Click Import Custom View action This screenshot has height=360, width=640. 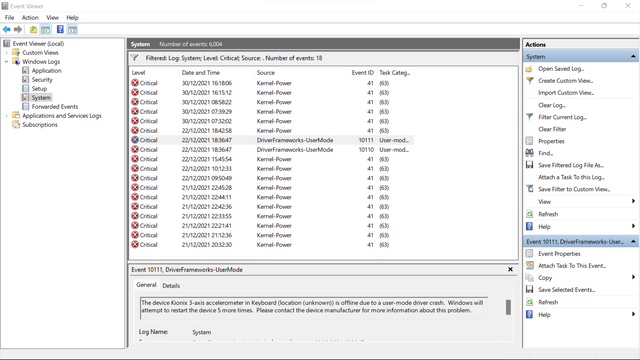click(x=566, y=93)
